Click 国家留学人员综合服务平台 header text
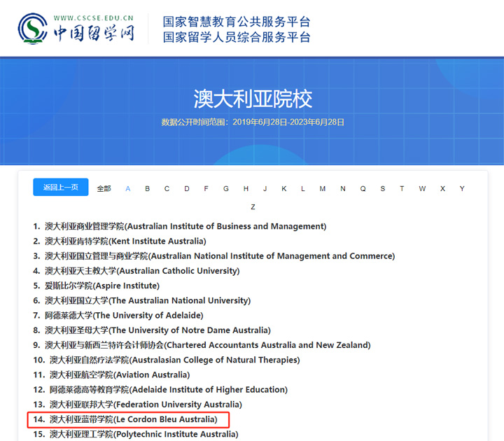The width and height of the screenshot is (504, 441). [x=237, y=37]
